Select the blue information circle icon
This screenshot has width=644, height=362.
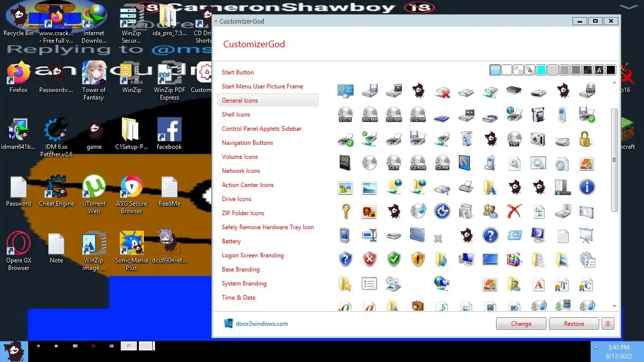(x=587, y=188)
